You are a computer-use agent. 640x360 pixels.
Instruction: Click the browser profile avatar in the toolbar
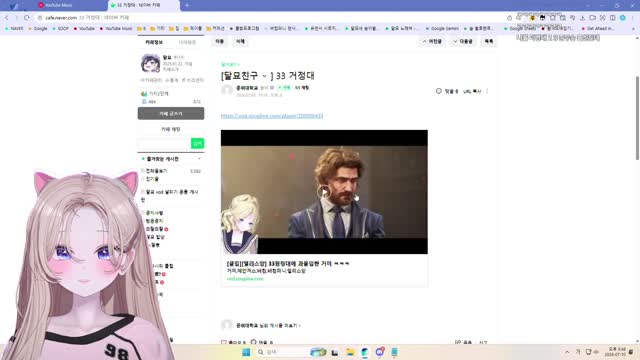click(x=622, y=18)
